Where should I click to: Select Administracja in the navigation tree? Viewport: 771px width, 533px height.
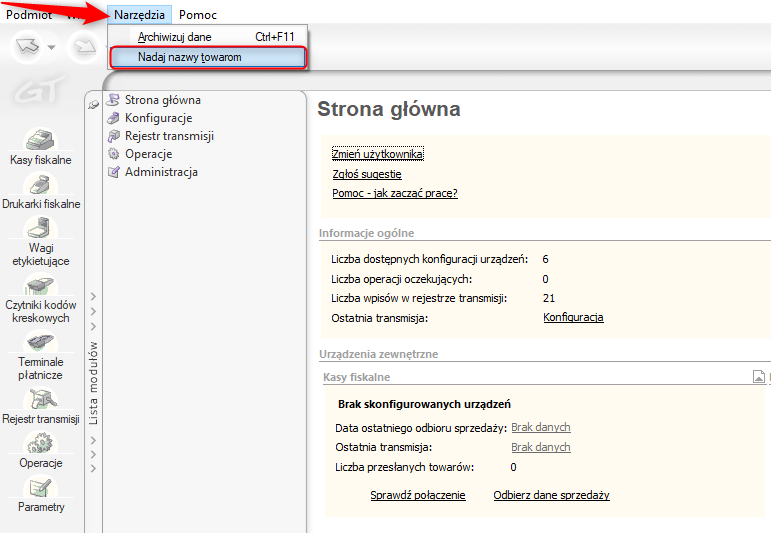click(161, 172)
